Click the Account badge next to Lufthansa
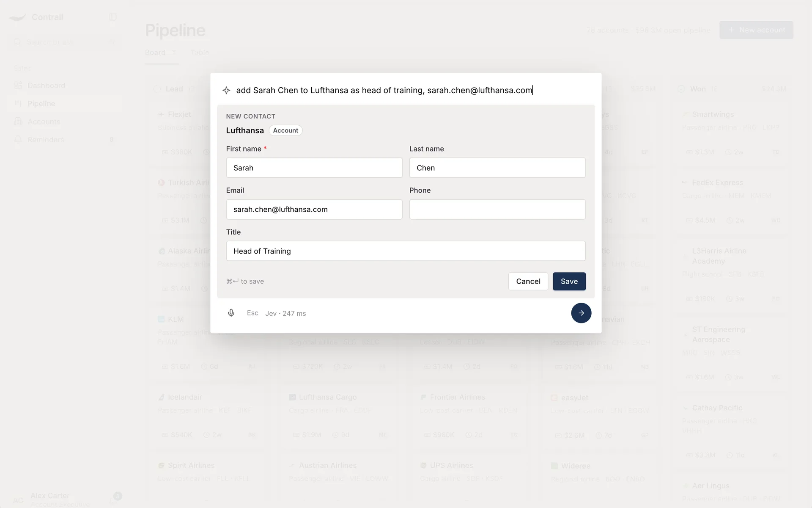 285,130
